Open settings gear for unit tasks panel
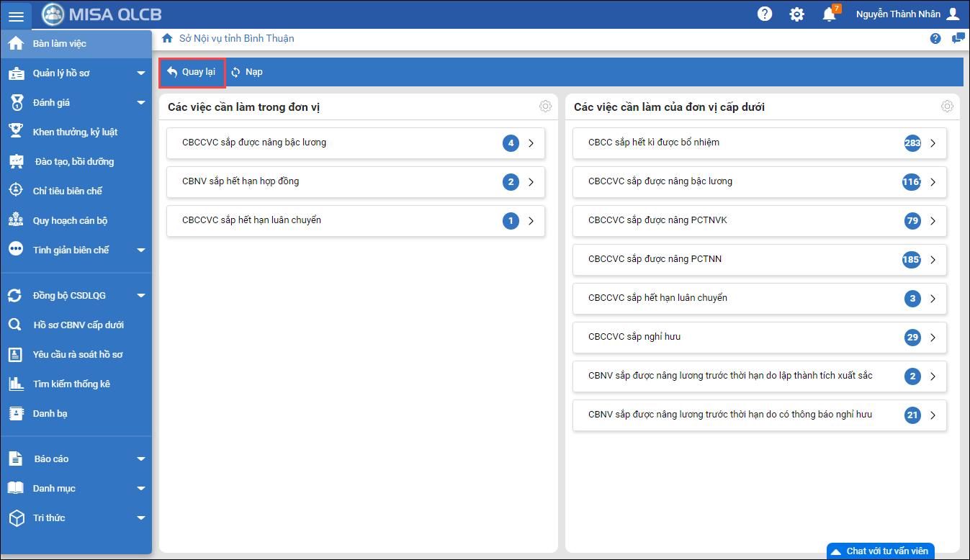 545,107
